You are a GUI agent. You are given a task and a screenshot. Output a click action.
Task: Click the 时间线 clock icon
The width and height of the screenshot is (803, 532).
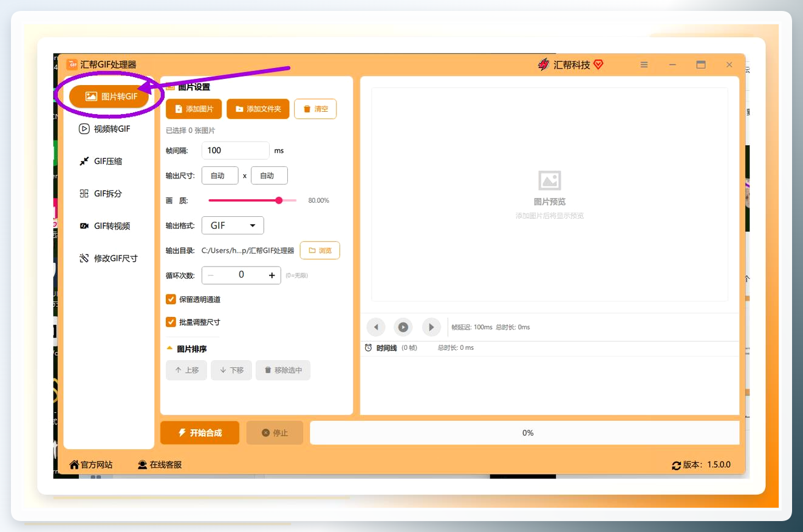point(368,348)
